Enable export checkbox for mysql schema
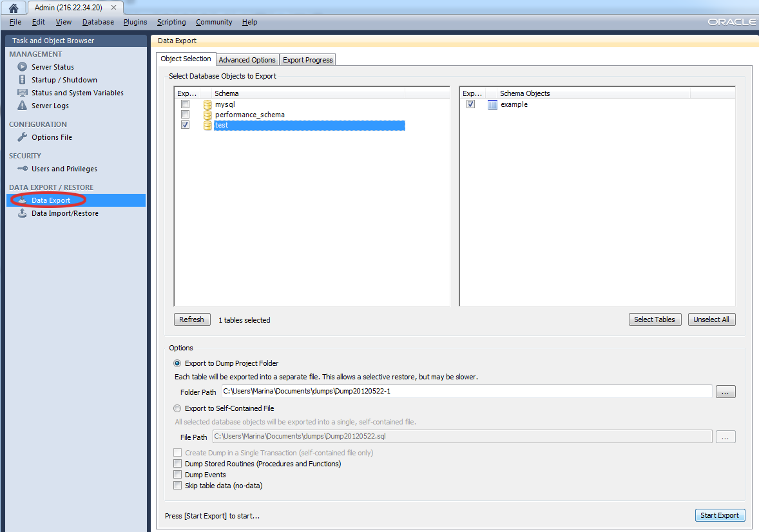 tap(186, 104)
